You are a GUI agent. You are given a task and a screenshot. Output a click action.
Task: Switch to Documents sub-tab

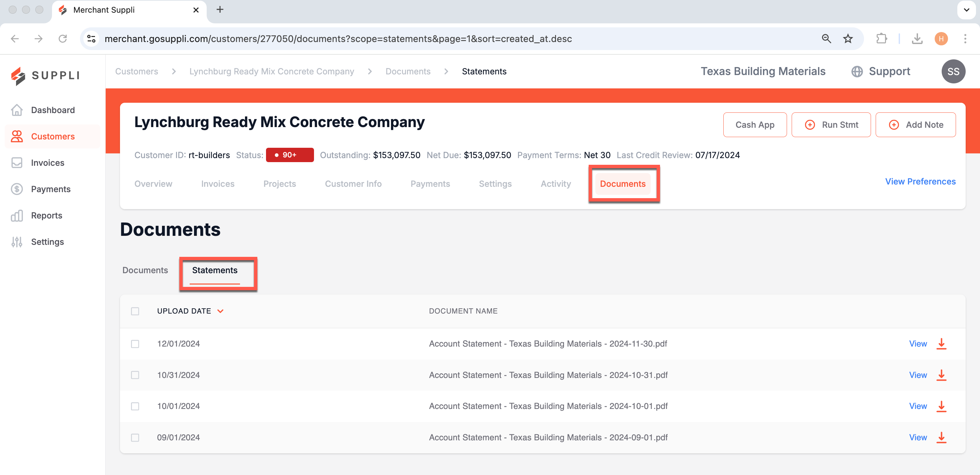pyautogui.click(x=145, y=270)
